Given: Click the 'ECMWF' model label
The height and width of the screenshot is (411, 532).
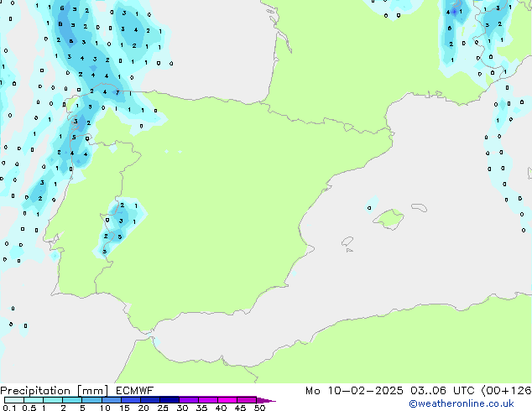Looking at the screenshot, I should point(134,391).
